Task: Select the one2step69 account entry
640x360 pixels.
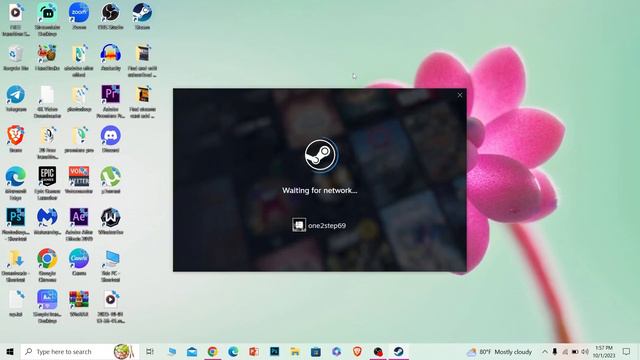Action: coord(319,225)
